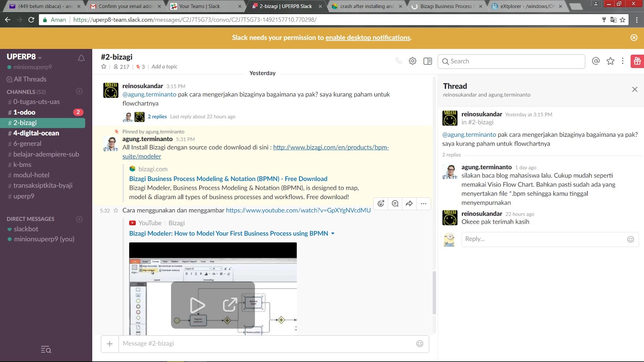Screen dimensions: 644x362
Task: Open starred items in the header
Action: [611, 61]
